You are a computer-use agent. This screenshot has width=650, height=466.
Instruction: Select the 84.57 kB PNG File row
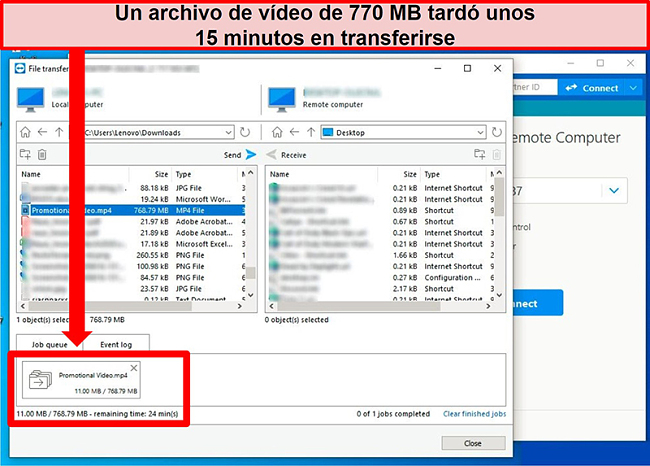133,277
